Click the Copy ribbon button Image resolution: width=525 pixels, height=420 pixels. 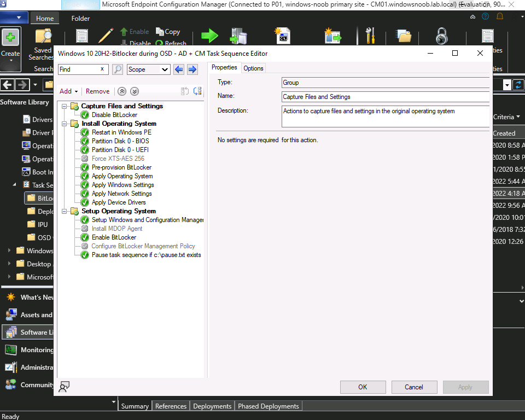[x=168, y=32]
